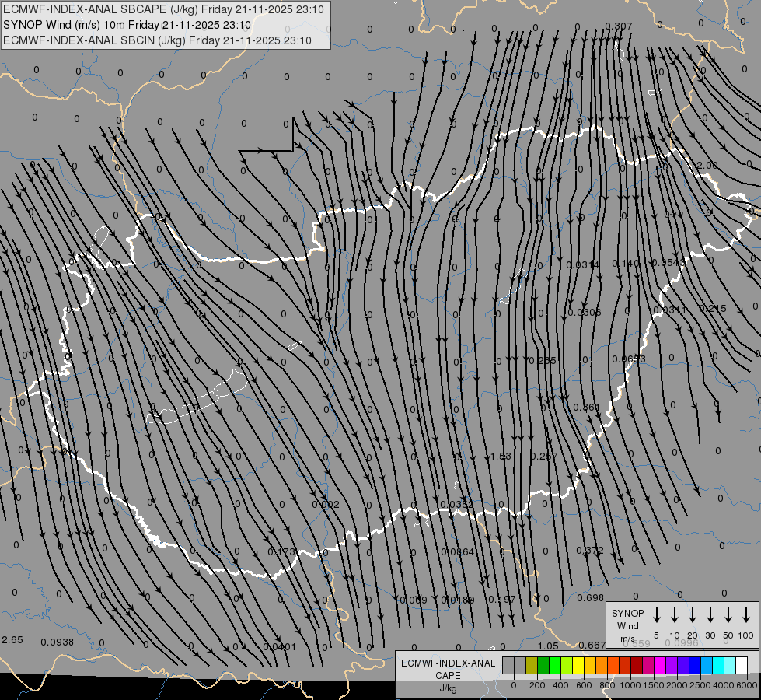This screenshot has height=700, width=761.
Task: Click the map value 0.255
Action: [x=542, y=360]
